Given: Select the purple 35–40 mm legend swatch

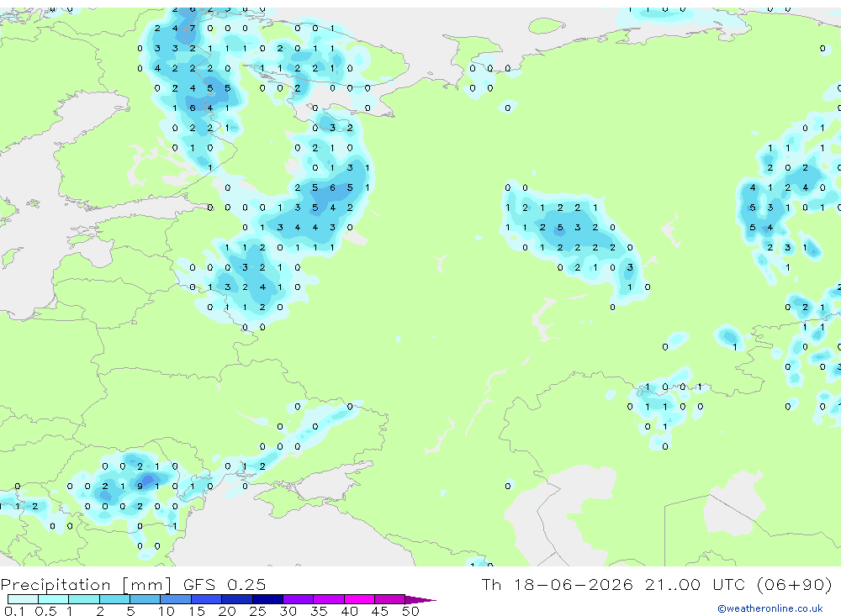Looking at the screenshot, I should [329, 599].
